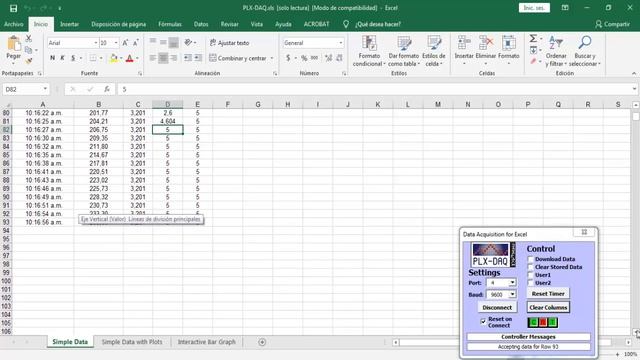Image resolution: width=640 pixels, height=360 pixels.
Task: Toggle underline (S) formatting
Action: [73, 58]
